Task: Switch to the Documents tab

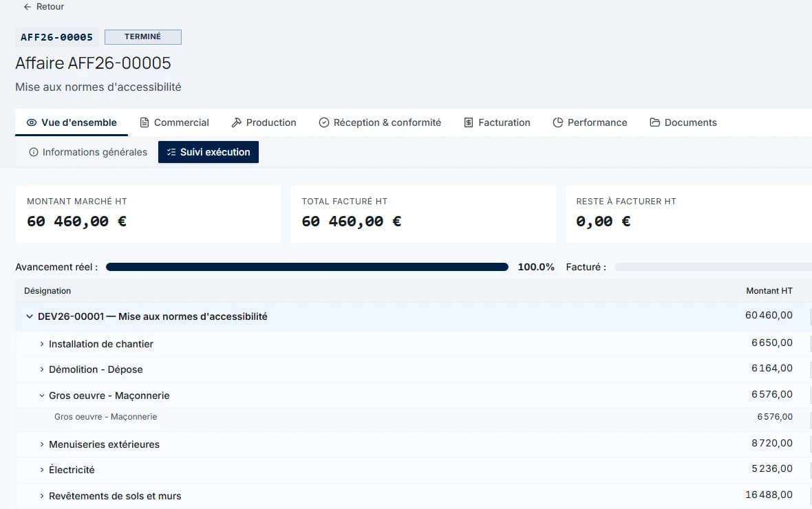Action: (x=683, y=122)
